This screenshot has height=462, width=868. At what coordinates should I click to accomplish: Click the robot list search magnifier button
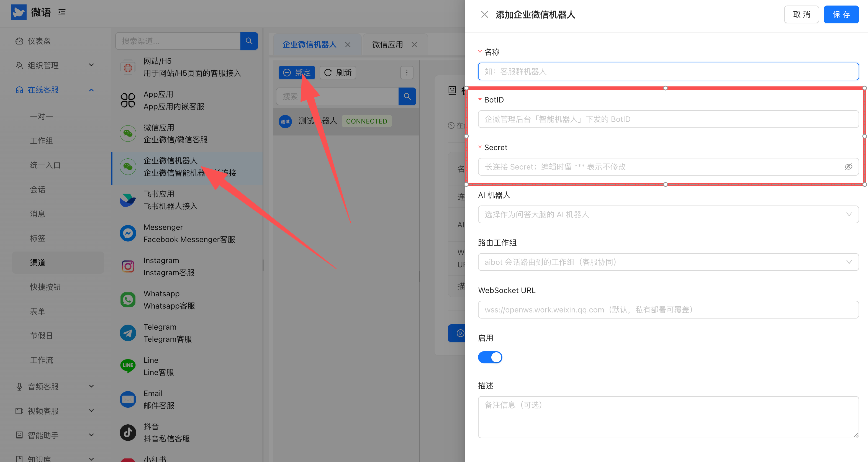click(407, 96)
